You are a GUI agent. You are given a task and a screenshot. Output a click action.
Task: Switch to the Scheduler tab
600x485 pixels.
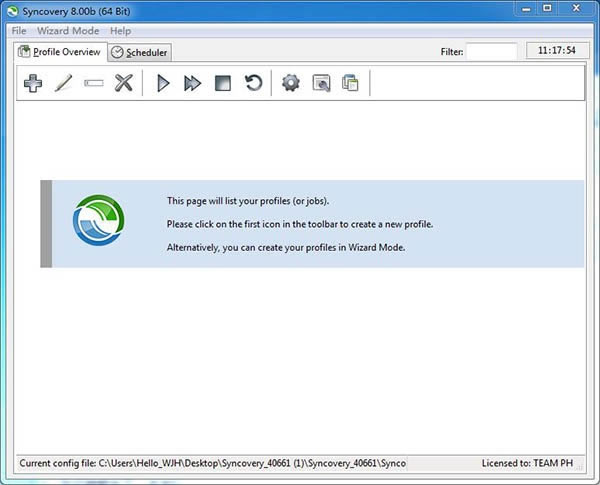click(x=139, y=52)
